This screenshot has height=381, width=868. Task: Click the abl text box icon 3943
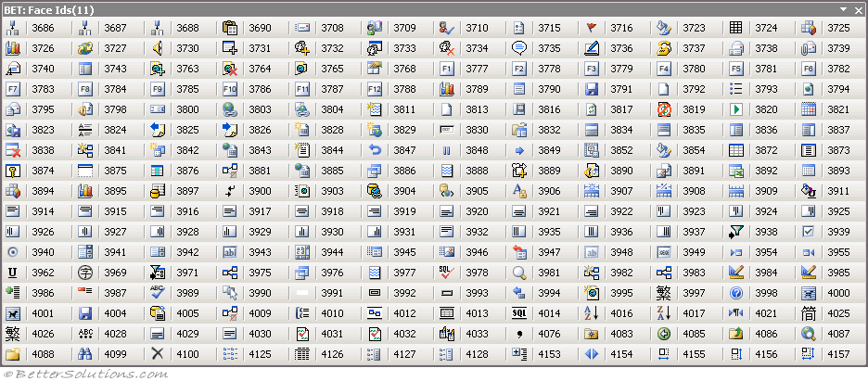click(230, 252)
